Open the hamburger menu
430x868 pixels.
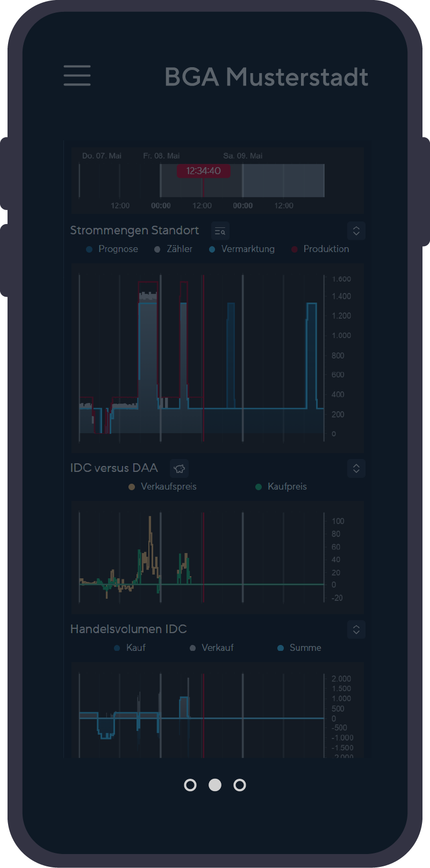77,75
